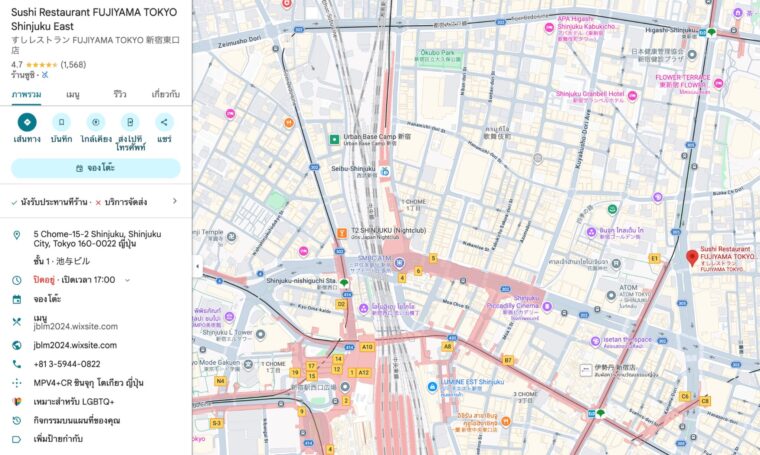The image size is (760, 455).
Task: Click the address 5 Chome-15-2 Shinjuku
Action: coord(97,240)
